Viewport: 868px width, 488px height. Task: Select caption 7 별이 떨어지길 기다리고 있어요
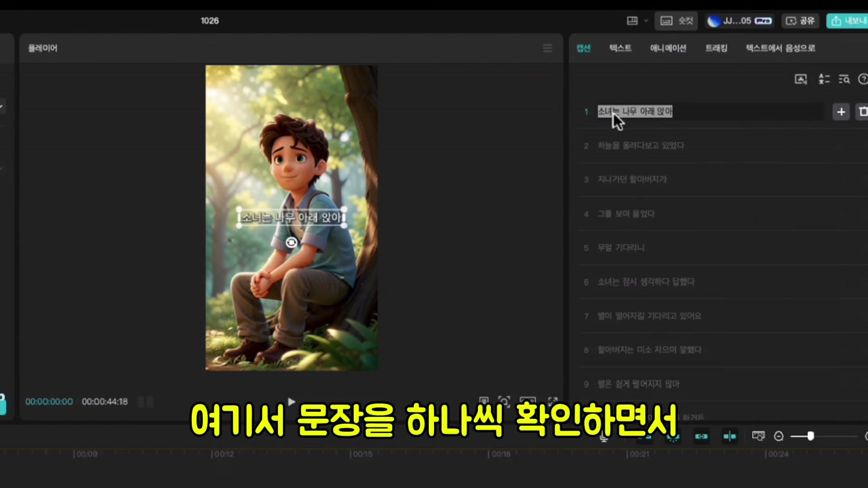[x=649, y=316]
